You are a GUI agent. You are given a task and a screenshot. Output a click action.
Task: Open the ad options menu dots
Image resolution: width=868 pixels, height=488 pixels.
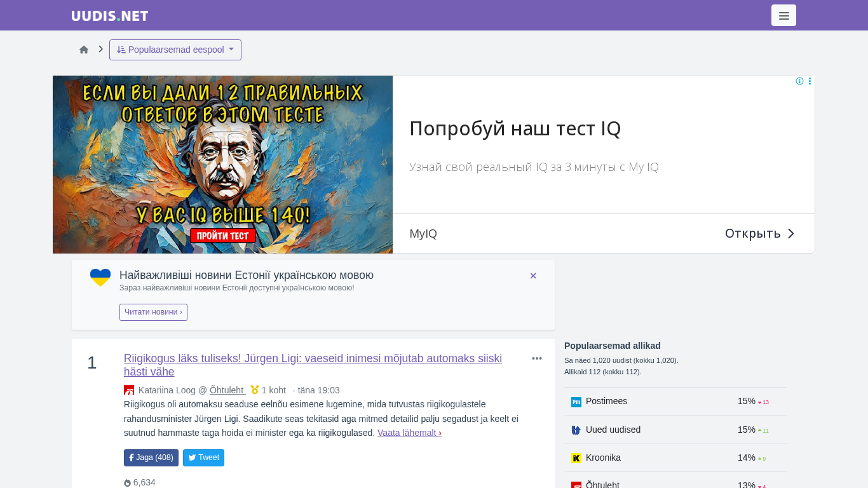(810, 81)
